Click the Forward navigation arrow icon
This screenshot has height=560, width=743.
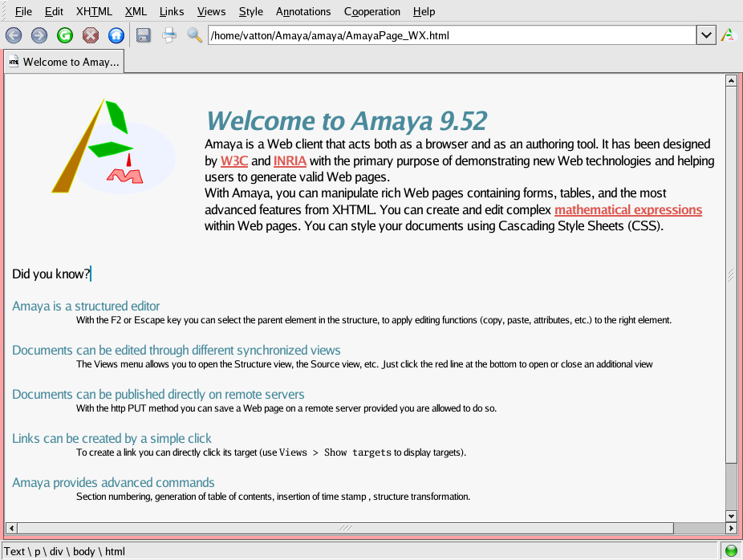coord(39,35)
